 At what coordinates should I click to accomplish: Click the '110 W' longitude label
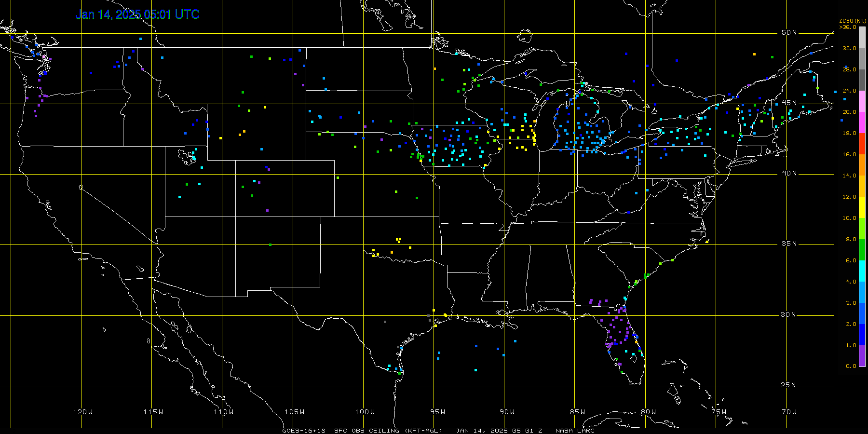coord(224,412)
